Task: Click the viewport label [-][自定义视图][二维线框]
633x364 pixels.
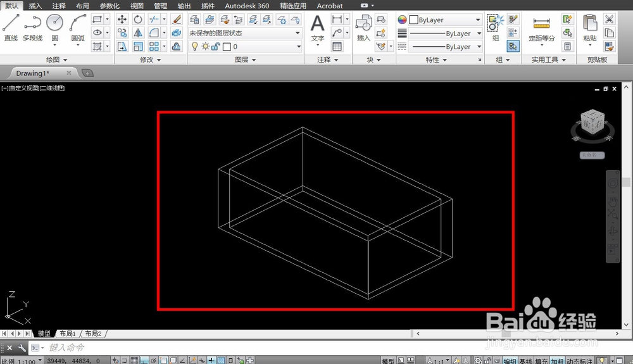Action: (x=33, y=88)
